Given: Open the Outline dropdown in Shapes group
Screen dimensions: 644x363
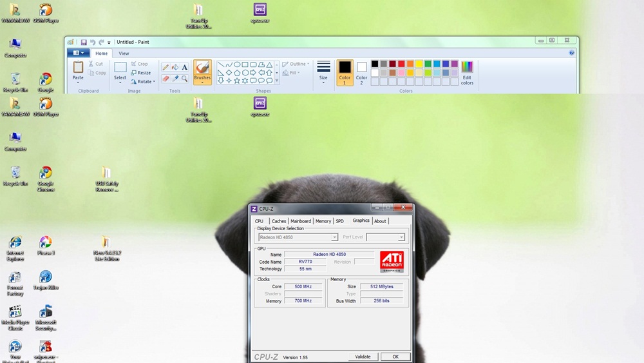Looking at the screenshot, I should click(296, 64).
